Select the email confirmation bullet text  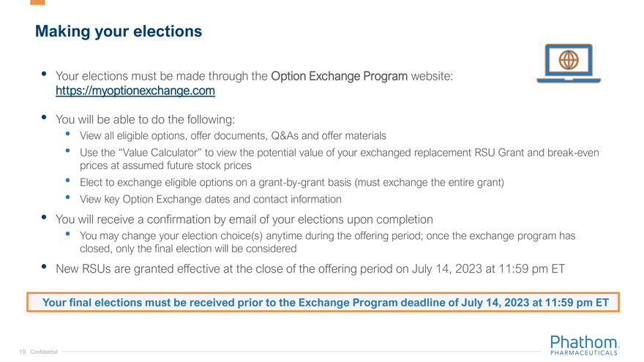coord(244,219)
